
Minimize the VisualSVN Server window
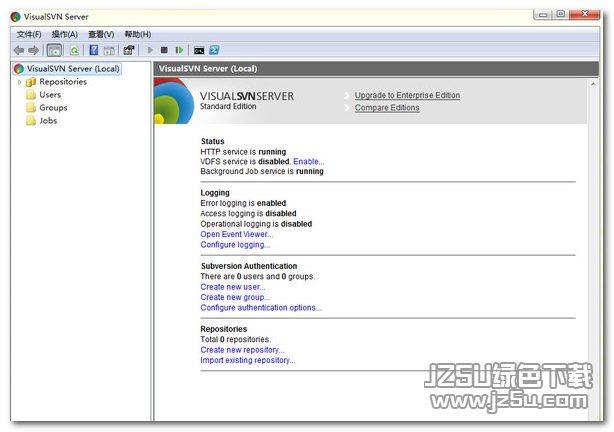pos(543,15)
